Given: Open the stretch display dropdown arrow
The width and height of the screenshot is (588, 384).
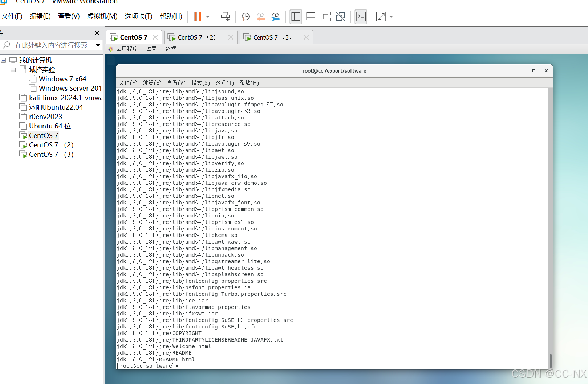Looking at the screenshot, I should pos(391,17).
